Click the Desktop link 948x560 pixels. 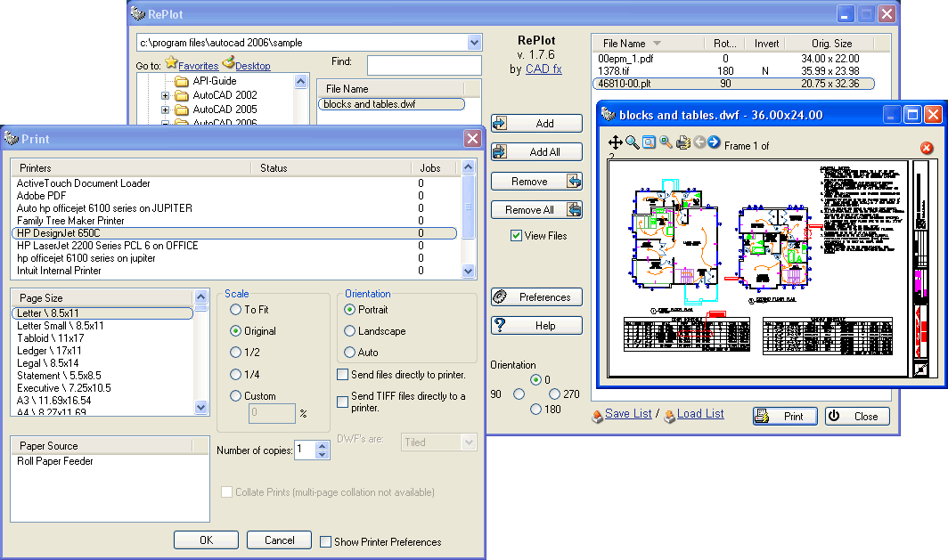click(253, 66)
